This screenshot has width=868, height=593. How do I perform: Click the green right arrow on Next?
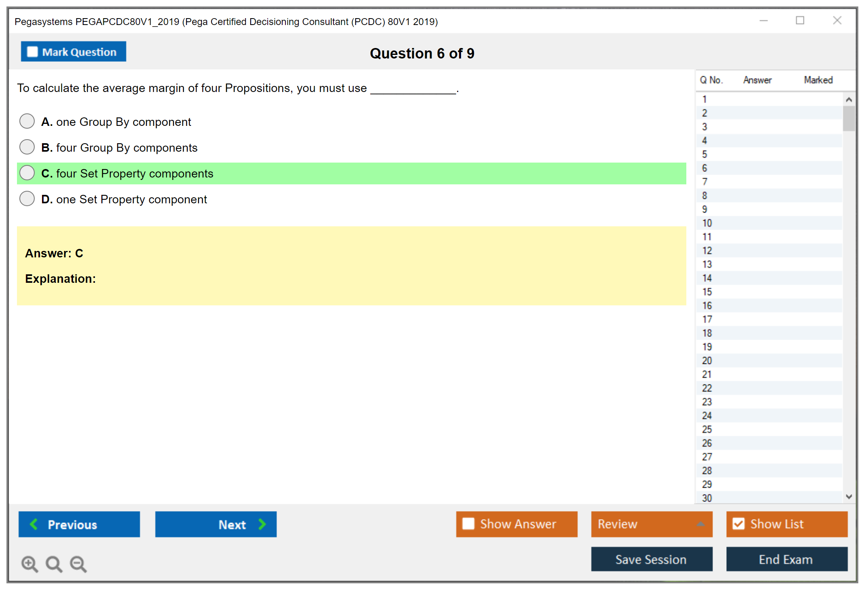coord(262,524)
